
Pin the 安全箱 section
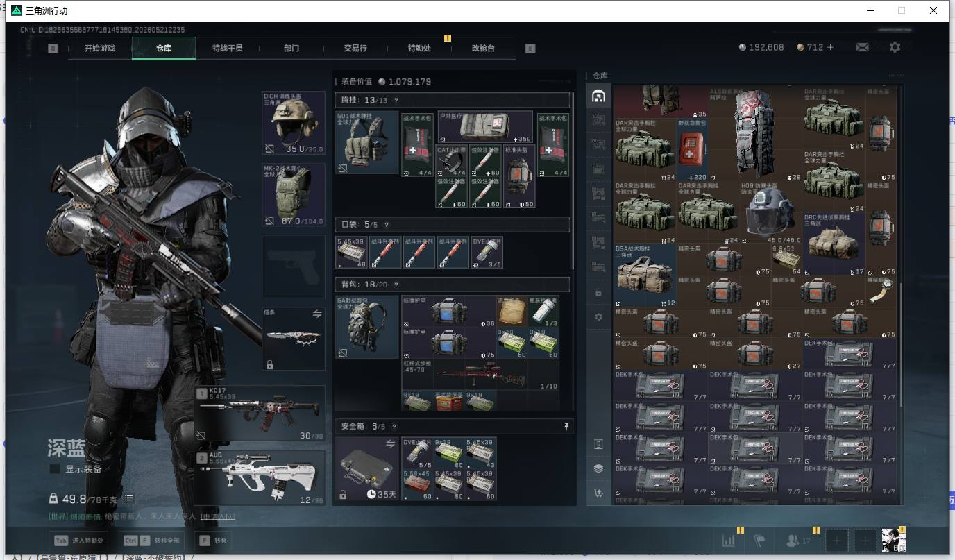566,426
